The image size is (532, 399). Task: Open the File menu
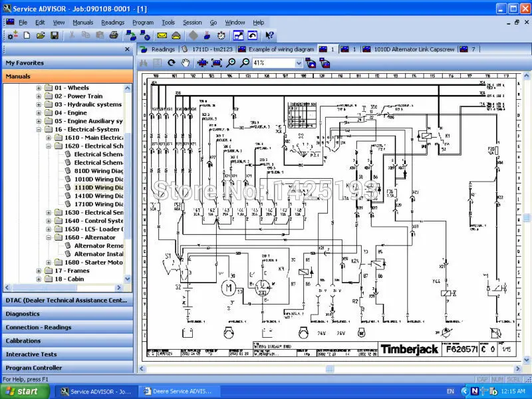pyautogui.click(x=23, y=23)
